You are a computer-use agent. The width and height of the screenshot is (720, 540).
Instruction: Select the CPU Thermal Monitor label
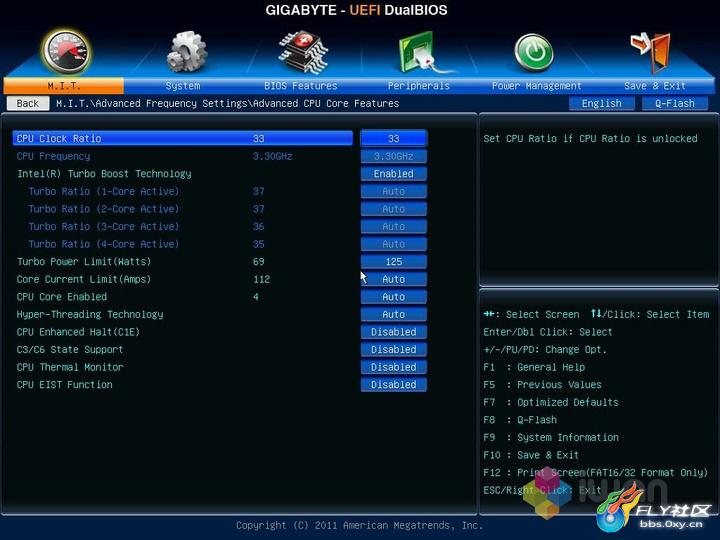tap(70, 367)
